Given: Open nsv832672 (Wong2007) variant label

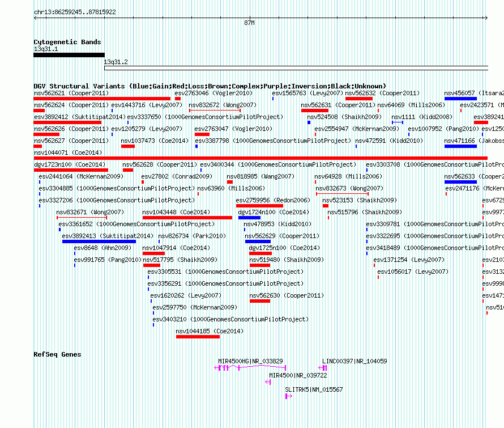Looking at the screenshot, I should tap(223, 105).
